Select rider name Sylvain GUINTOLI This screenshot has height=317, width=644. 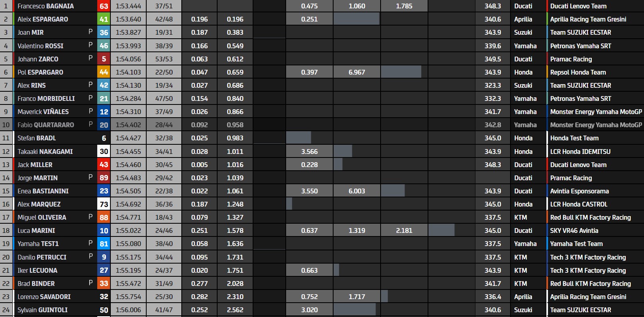point(43,310)
